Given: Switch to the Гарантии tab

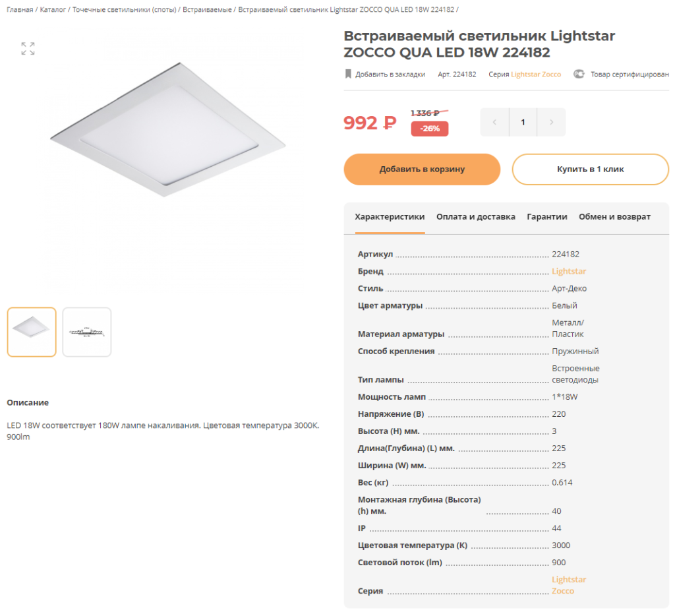Looking at the screenshot, I should [546, 217].
